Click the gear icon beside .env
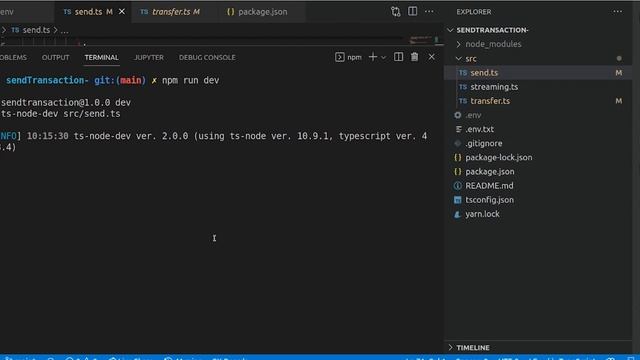640x360 pixels. (458, 115)
